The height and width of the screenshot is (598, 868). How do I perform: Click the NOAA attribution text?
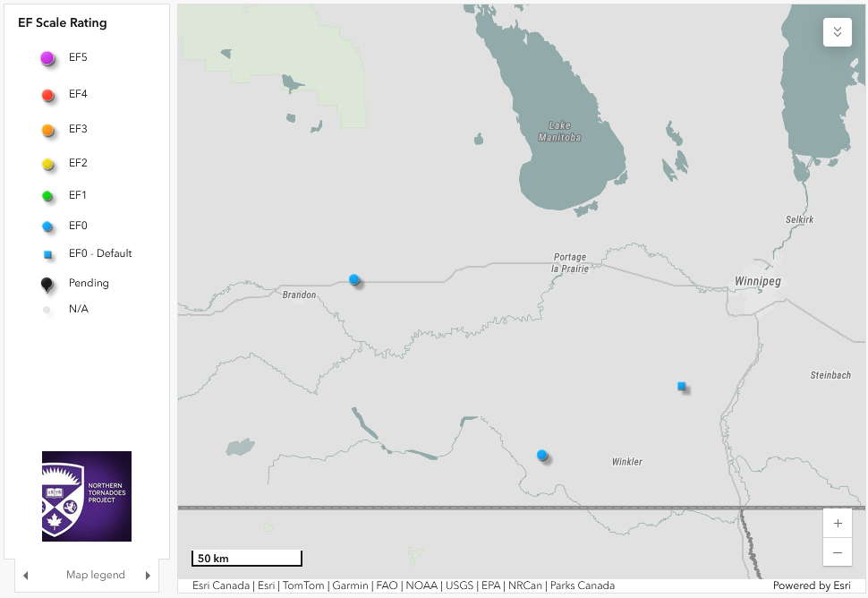click(421, 585)
